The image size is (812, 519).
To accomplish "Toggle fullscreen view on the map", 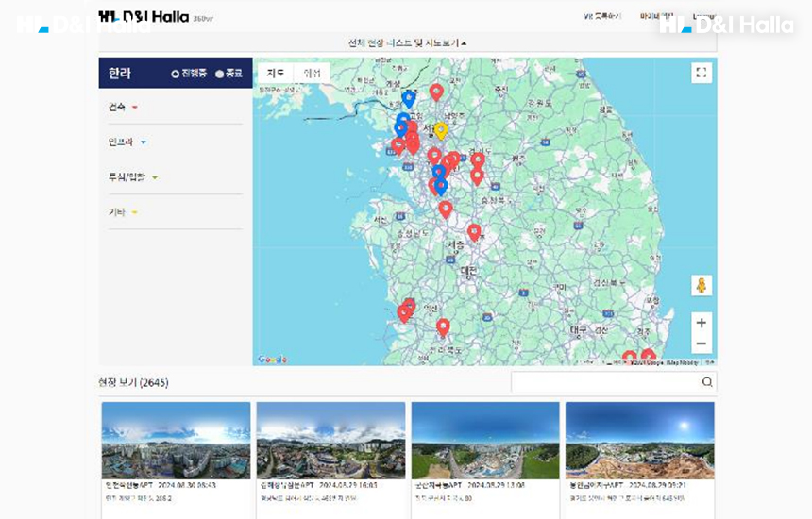I will coord(702,73).
